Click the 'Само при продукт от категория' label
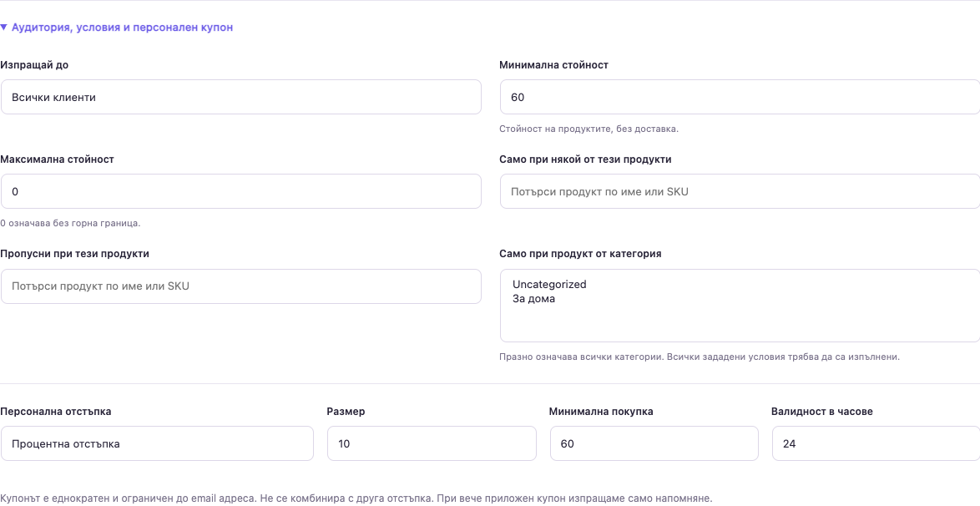 pos(580,254)
